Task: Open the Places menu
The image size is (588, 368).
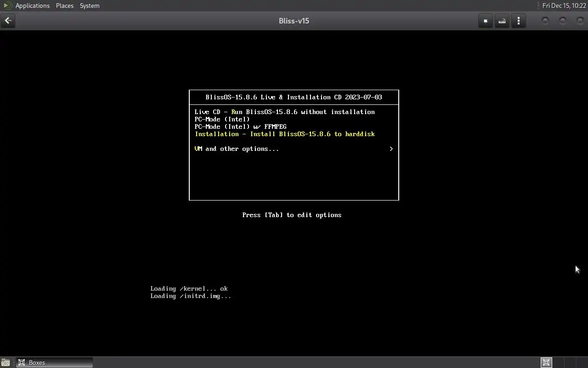Action: (x=65, y=6)
